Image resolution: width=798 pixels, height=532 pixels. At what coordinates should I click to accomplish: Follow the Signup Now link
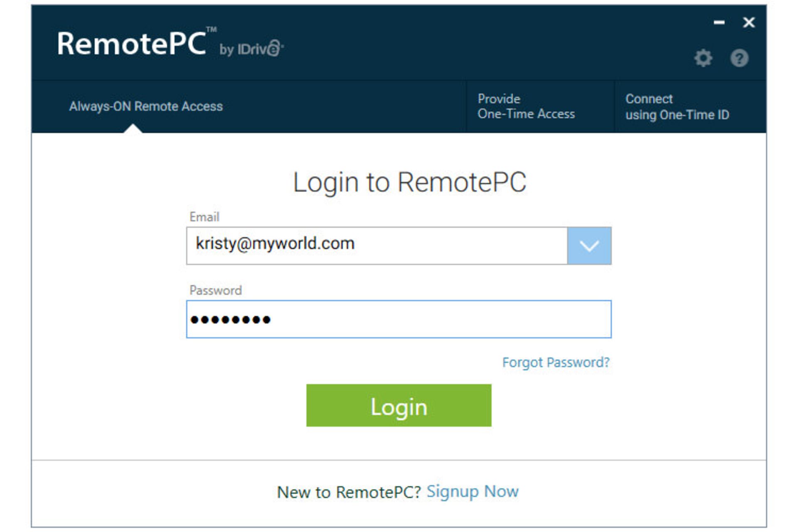click(x=473, y=492)
